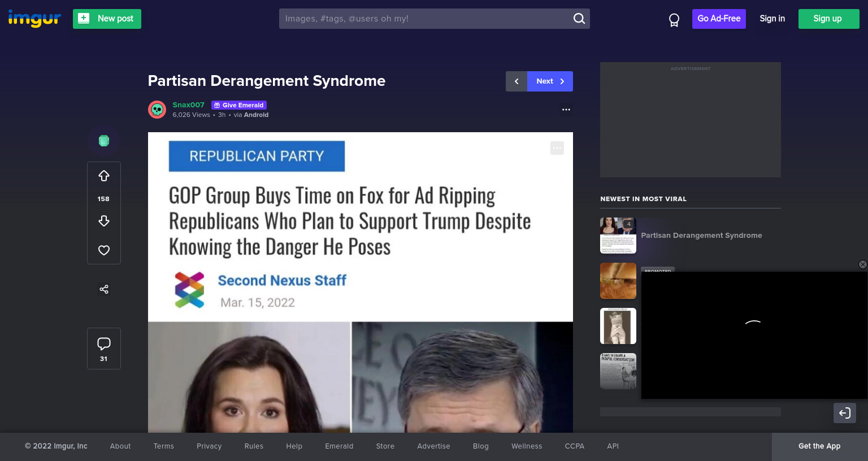Click the Newest in Most Viral heading
Screen dimensions: 868x461
click(x=644, y=199)
